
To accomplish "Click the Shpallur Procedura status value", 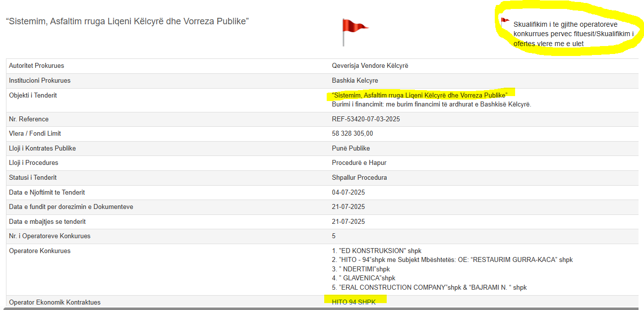I will (x=359, y=178).
